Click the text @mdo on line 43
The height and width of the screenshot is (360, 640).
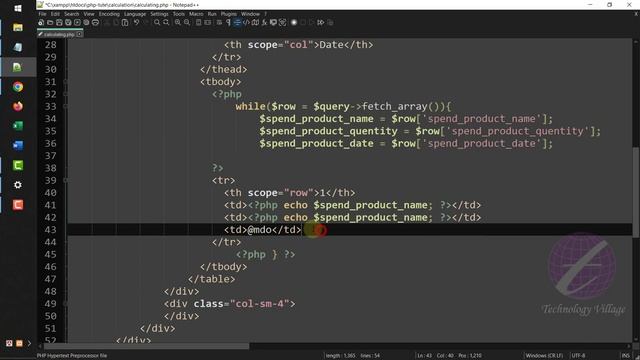click(260, 230)
